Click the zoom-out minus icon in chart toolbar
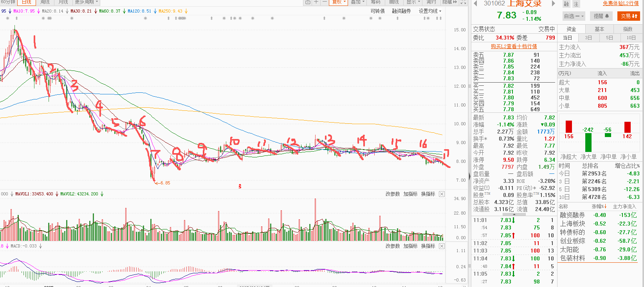The height and width of the screenshot is (287, 644). (x=325, y=2)
